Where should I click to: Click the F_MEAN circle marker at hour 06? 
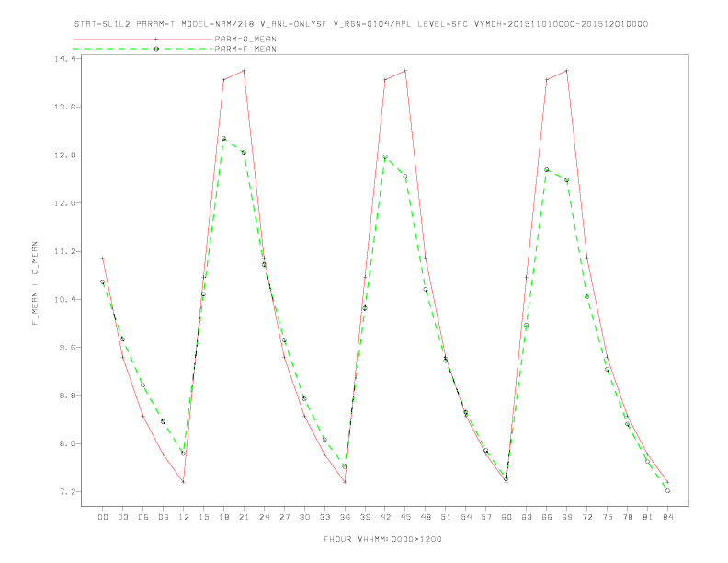click(143, 385)
